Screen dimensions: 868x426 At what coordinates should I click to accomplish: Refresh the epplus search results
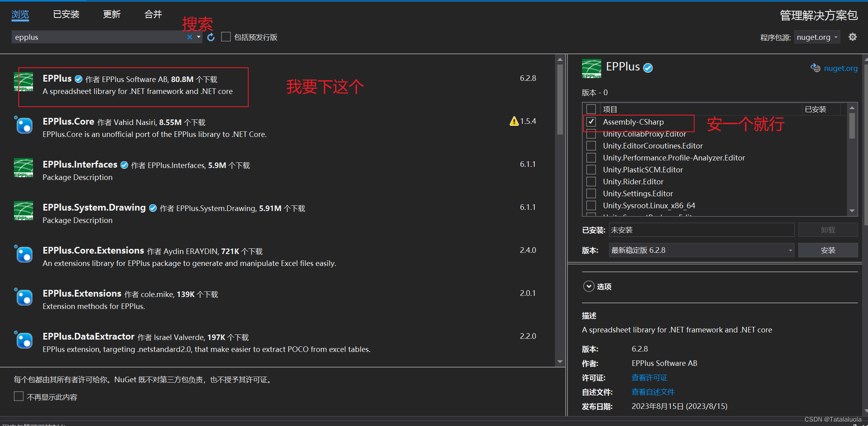click(210, 37)
